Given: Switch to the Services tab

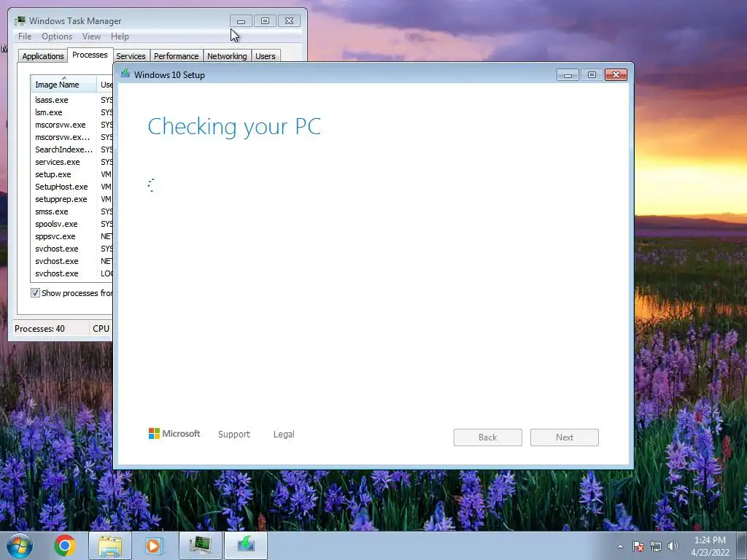Looking at the screenshot, I should point(131,56).
